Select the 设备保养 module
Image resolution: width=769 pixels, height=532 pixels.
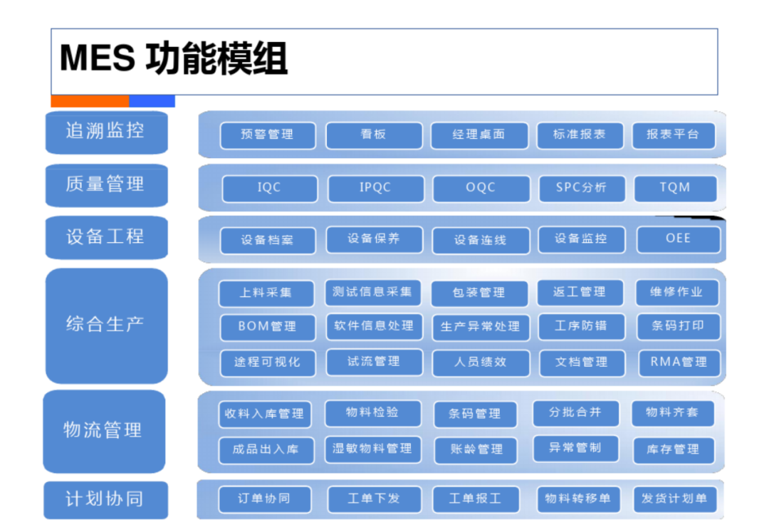point(375,239)
